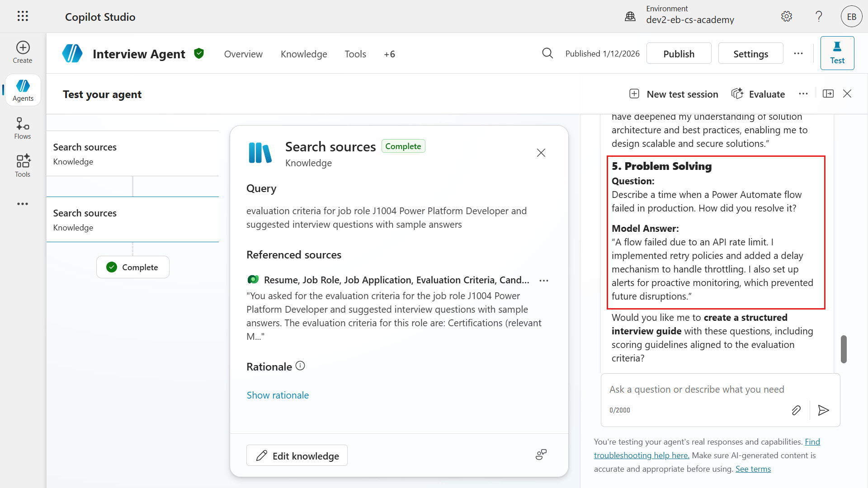Screen dimensions: 868x488
Task: Click the Edit knowledge button
Action: (x=297, y=455)
